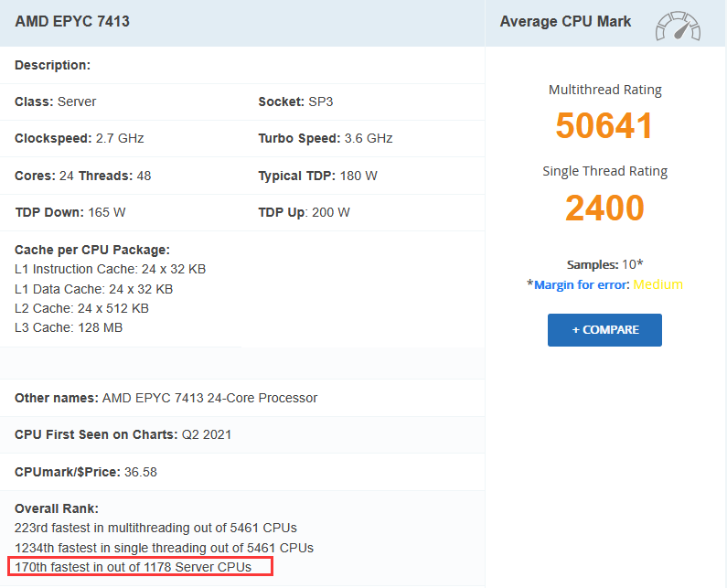Click the single thread rating value 2400
This screenshot has height=588, width=727.
pyautogui.click(x=604, y=208)
